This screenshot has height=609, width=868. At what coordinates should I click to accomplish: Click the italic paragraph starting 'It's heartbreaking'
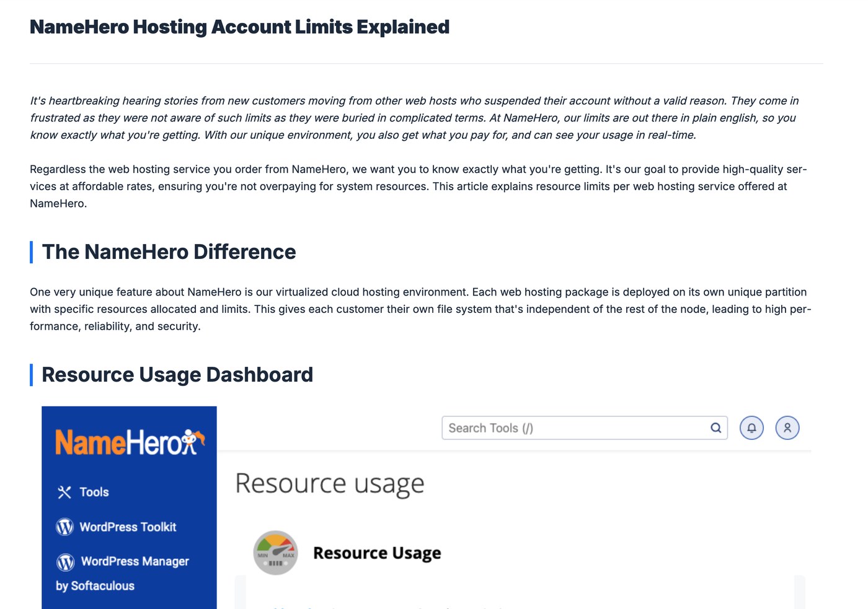[x=414, y=118]
